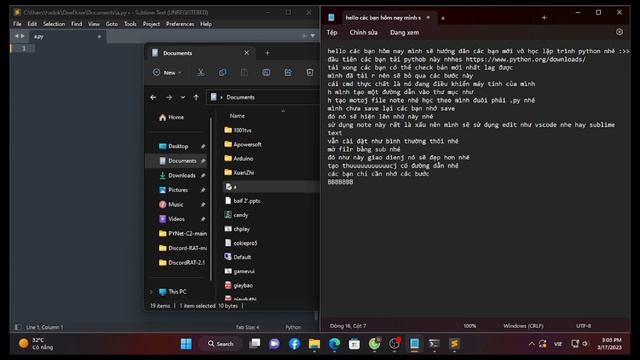The image size is (640, 360).
Task: Open the File menu in Sublime Text
Action: pyautogui.click(x=17, y=24)
